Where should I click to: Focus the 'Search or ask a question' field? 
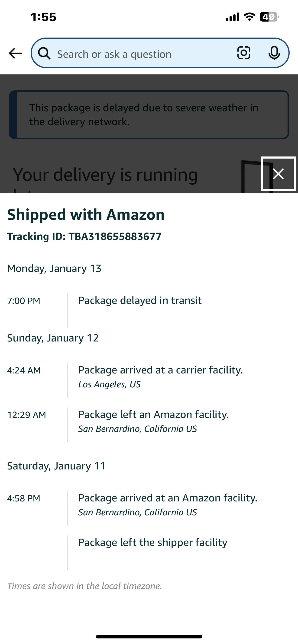140,54
